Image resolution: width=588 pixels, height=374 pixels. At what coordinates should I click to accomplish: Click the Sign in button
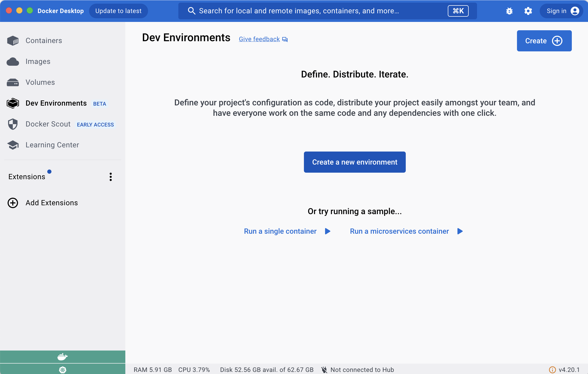point(561,11)
